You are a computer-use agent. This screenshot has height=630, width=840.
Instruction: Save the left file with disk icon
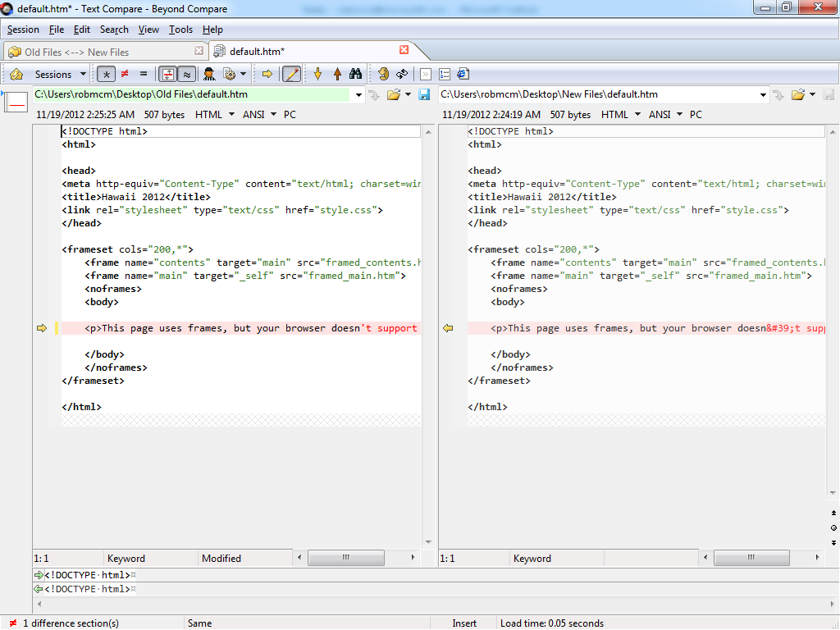(x=424, y=95)
